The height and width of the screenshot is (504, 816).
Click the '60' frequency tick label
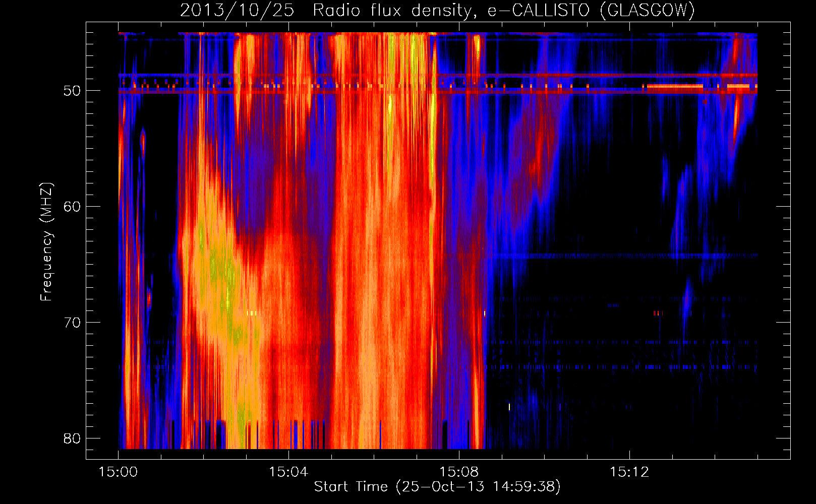(x=72, y=207)
